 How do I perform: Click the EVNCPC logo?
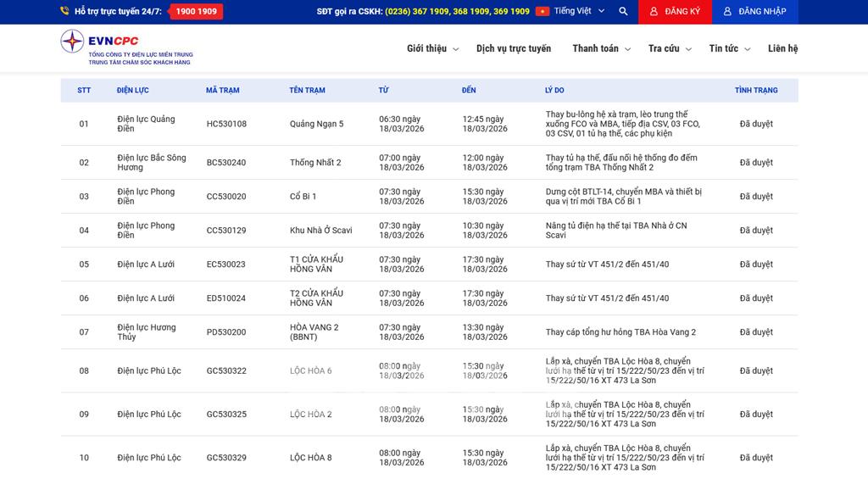coord(125,48)
